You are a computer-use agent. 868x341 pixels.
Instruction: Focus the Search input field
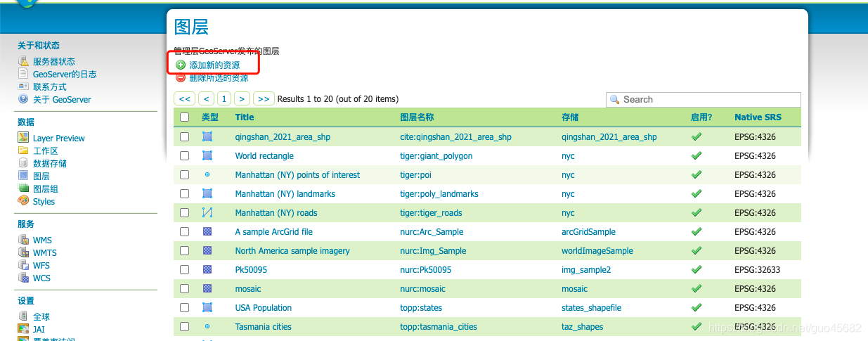coord(703,100)
